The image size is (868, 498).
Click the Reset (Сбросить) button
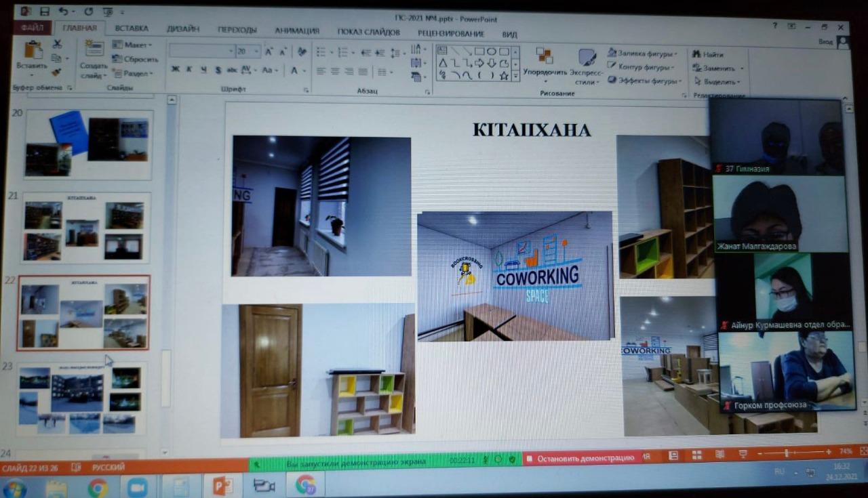click(136, 59)
